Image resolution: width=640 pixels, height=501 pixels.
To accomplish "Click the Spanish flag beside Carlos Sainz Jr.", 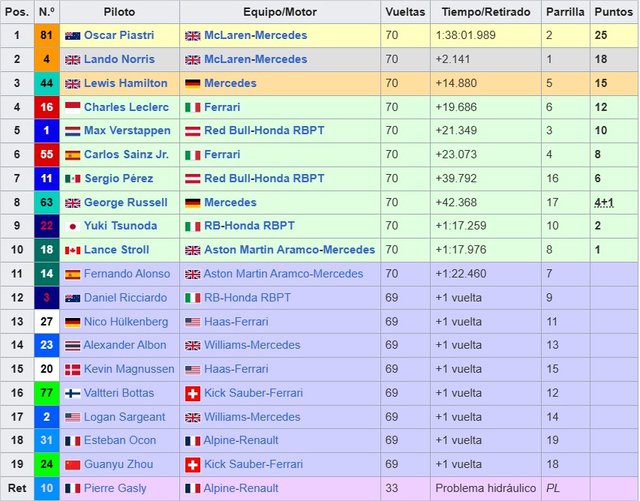I will [73, 155].
